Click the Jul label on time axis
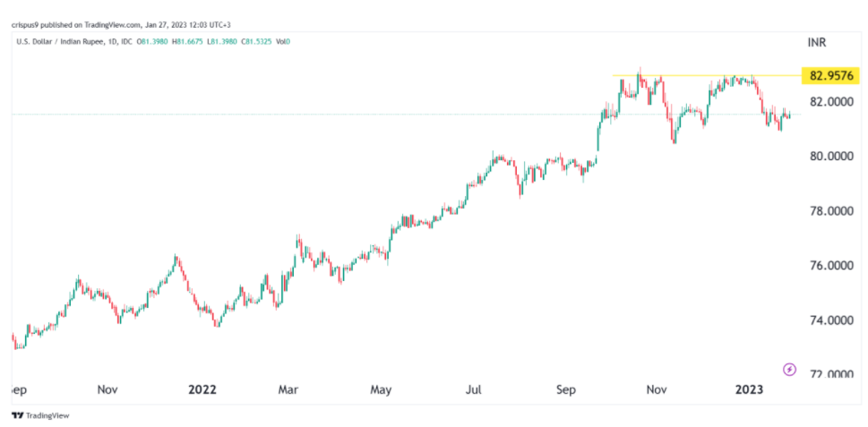The width and height of the screenshot is (868, 427). (474, 390)
